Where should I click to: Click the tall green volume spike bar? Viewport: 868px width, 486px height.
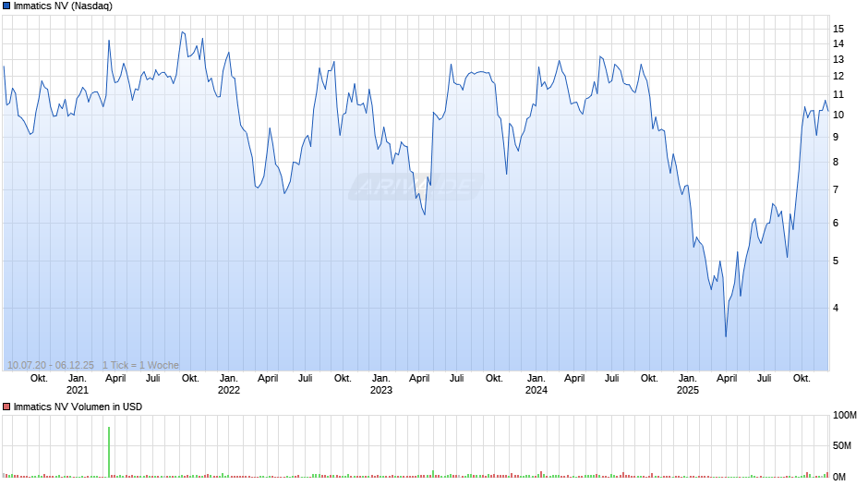pos(109,452)
